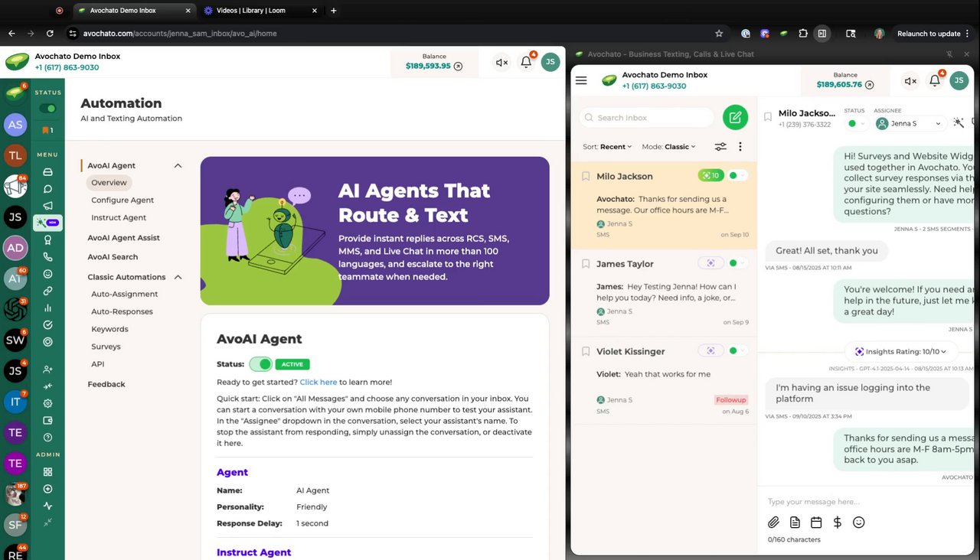Open the Mode: Classic dropdown

click(669, 147)
